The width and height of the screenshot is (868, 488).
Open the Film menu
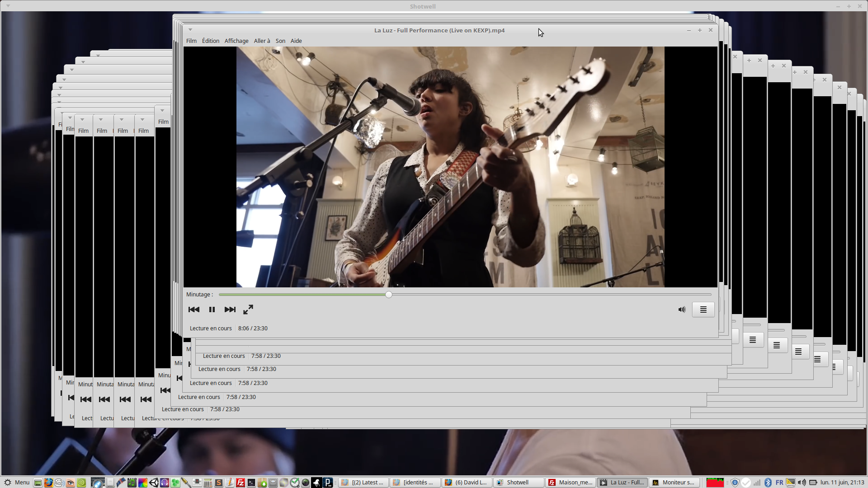pos(191,41)
